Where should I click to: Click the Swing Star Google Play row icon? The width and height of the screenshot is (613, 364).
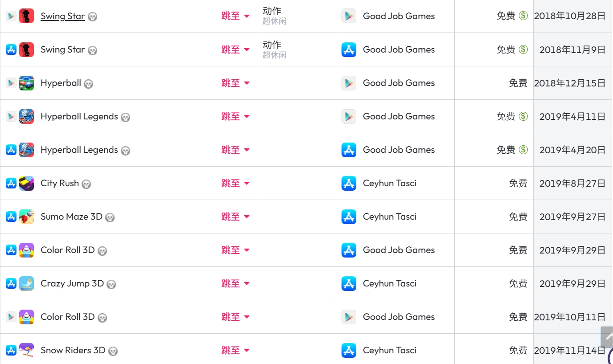click(x=11, y=16)
